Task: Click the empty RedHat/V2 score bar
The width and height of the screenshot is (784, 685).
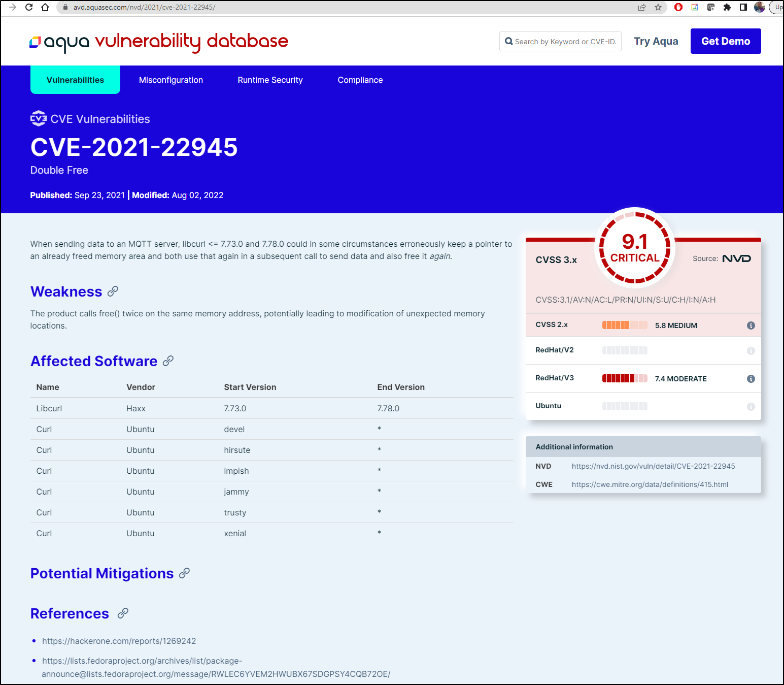Action: click(x=625, y=350)
